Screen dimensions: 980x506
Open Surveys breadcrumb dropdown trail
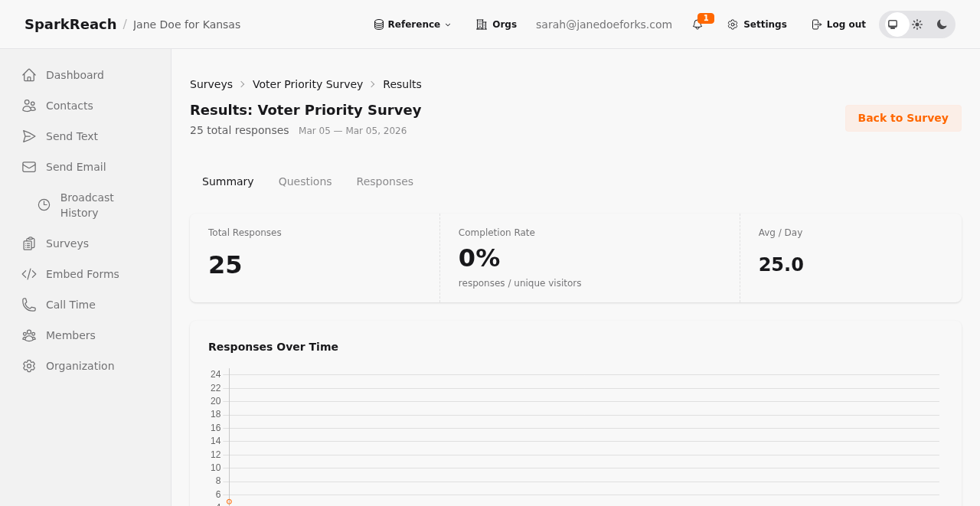coord(211,83)
